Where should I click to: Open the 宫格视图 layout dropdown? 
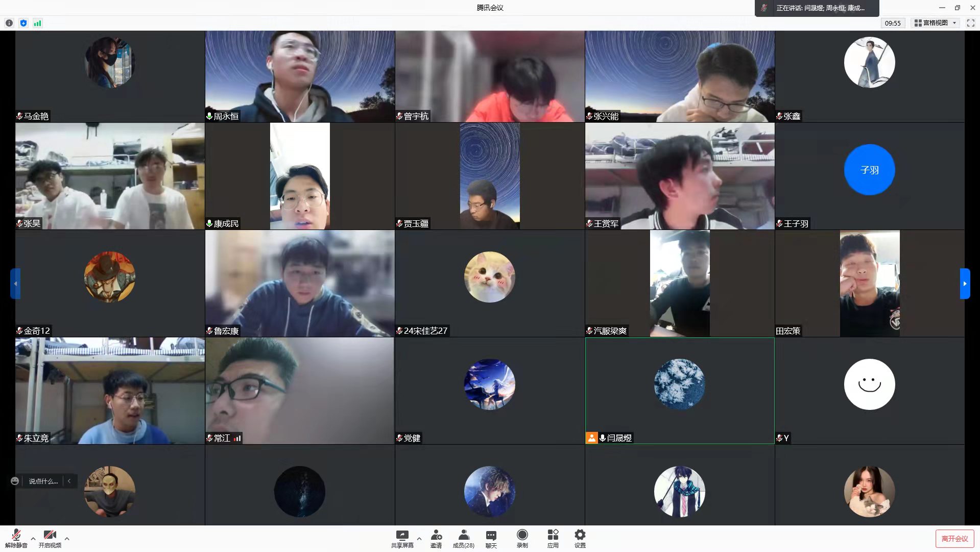[935, 23]
